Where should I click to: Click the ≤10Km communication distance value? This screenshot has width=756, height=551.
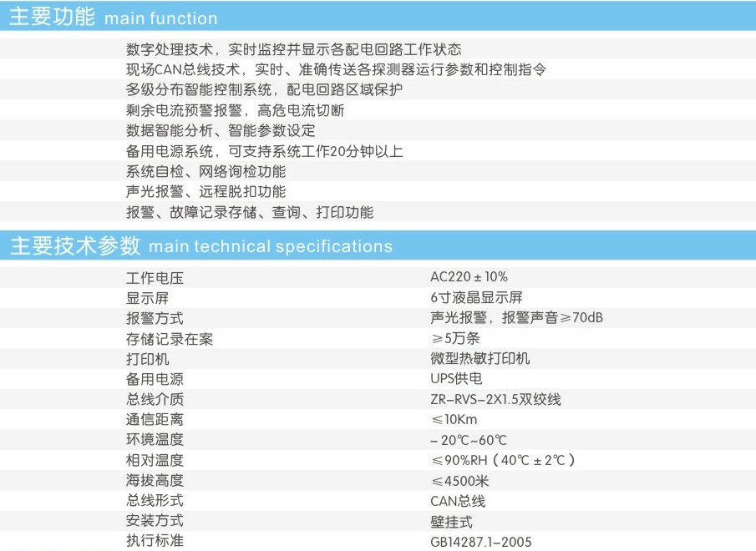(x=454, y=420)
